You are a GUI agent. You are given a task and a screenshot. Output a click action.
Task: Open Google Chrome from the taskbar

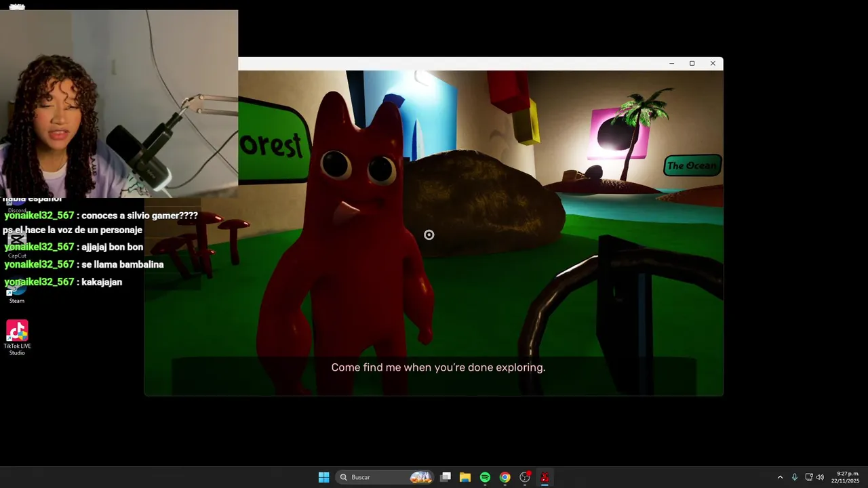coord(505,477)
